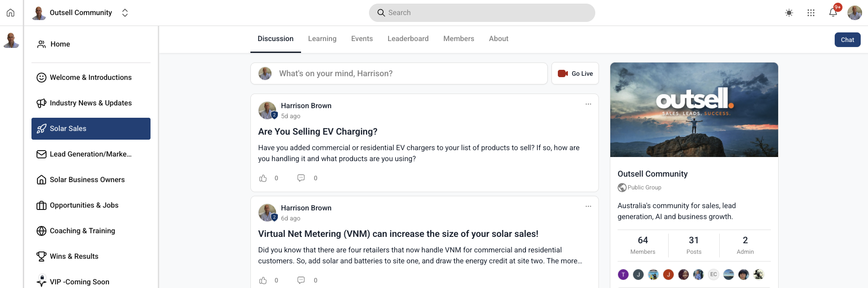This screenshot has height=288, width=868.
Task: Comment on the Virtual Net Metering post
Action: pyautogui.click(x=301, y=280)
